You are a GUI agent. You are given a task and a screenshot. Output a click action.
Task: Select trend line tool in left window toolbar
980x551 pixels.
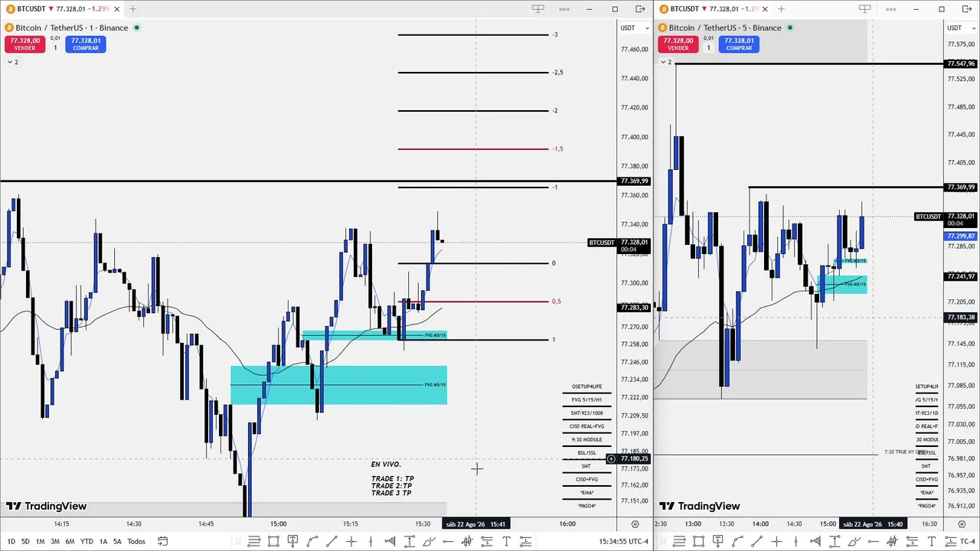pos(332,542)
